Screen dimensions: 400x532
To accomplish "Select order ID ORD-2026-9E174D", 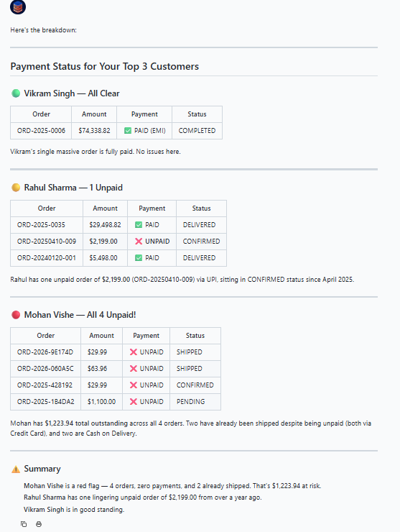I will tap(45, 352).
